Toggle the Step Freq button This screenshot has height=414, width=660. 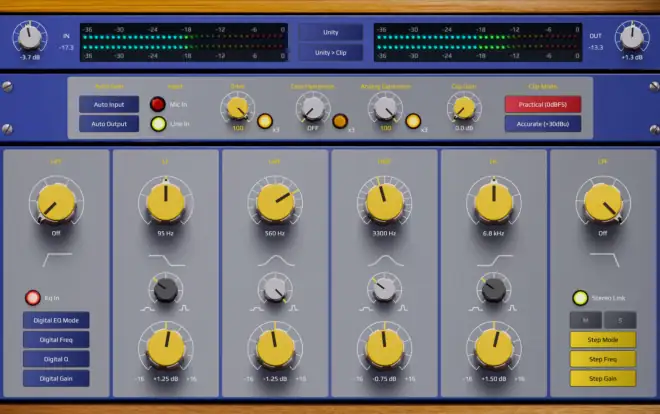tap(603, 359)
